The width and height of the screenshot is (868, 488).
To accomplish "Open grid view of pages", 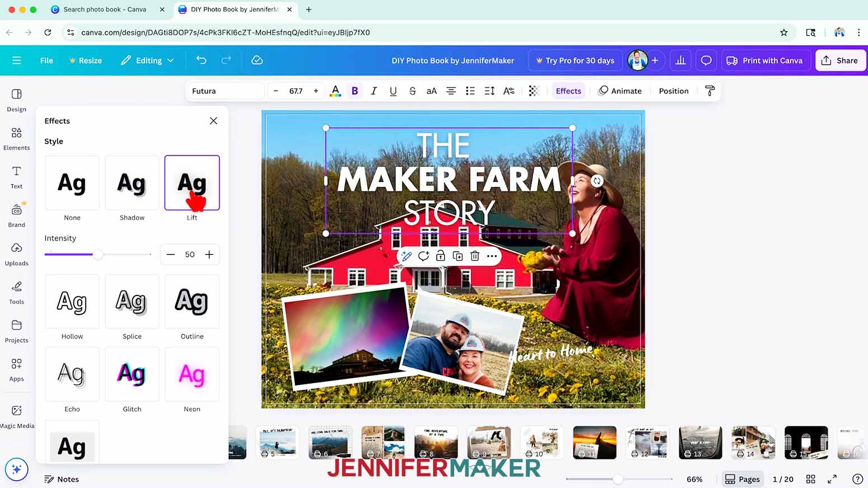I will (x=810, y=479).
